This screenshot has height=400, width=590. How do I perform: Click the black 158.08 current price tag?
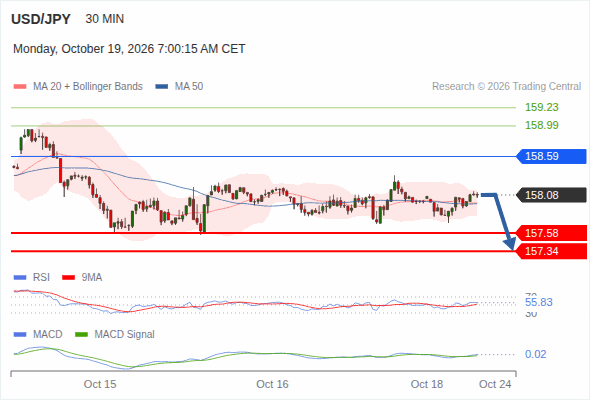(x=551, y=195)
